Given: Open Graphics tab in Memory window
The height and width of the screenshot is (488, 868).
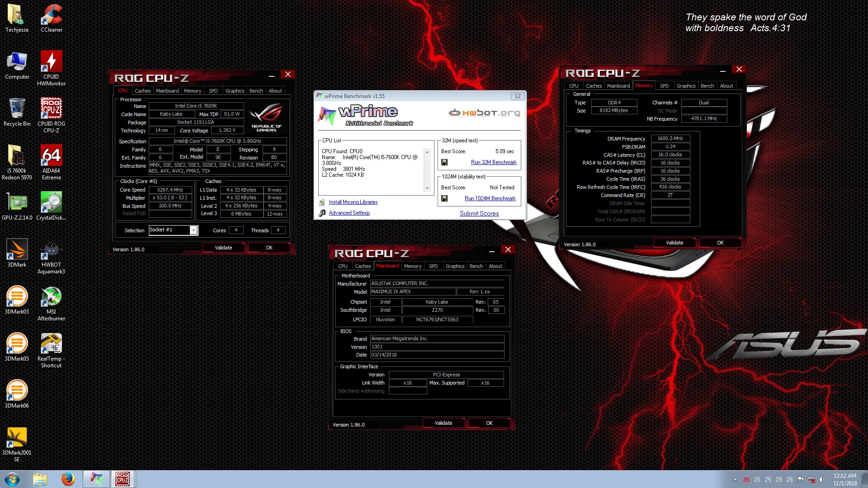Looking at the screenshot, I should [x=686, y=86].
